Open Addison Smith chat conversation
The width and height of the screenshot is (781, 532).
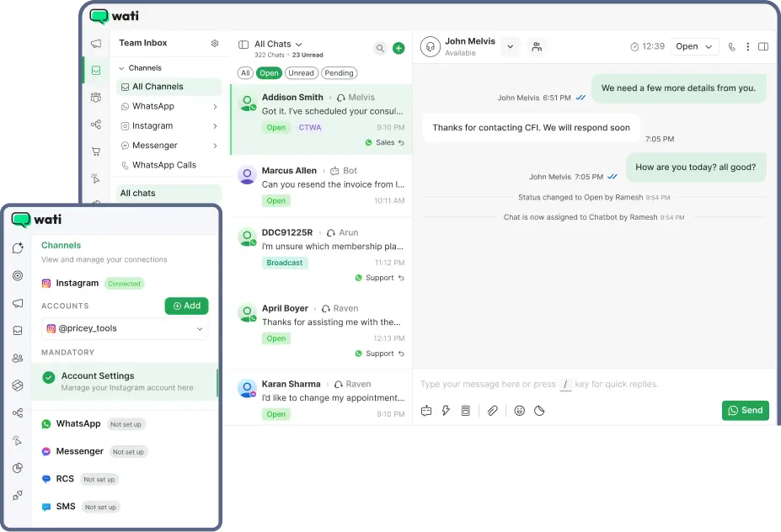321,120
